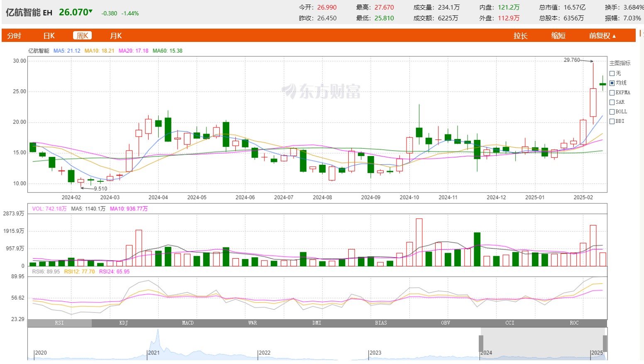The image size is (644, 364).
Task: Click the 今开 26.990 value
Action: [327, 7]
